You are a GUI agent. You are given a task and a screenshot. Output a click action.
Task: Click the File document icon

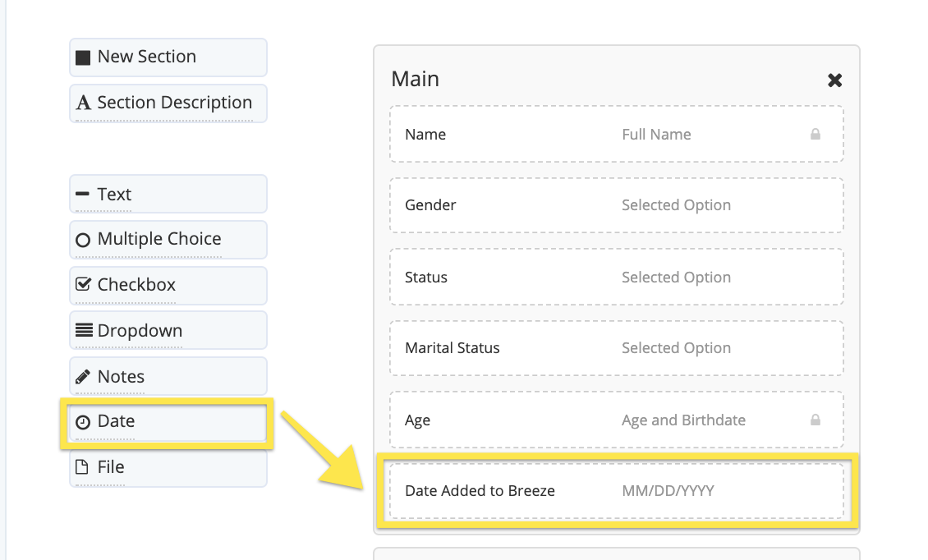(82, 467)
